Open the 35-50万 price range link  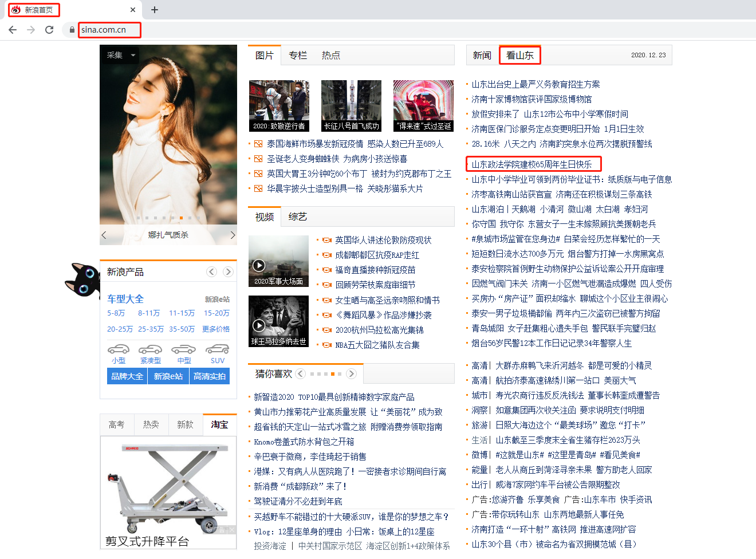point(182,329)
